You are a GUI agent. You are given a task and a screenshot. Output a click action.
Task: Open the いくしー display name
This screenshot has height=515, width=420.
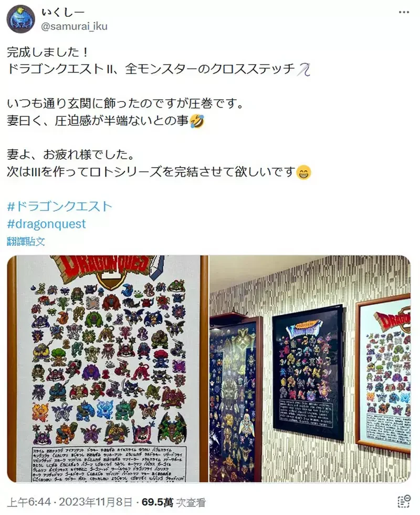(63, 12)
